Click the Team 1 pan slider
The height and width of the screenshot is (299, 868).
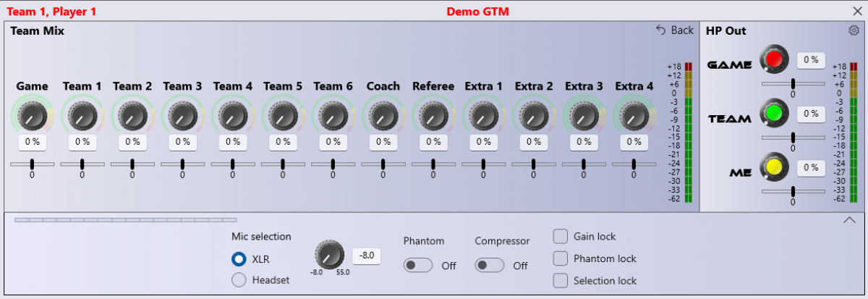tap(82, 164)
